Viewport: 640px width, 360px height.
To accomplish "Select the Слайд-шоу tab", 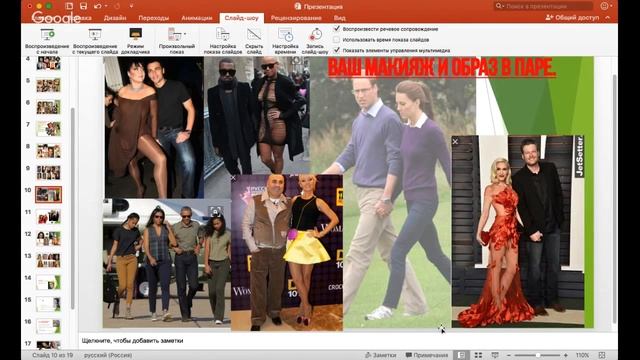I will pos(242,18).
